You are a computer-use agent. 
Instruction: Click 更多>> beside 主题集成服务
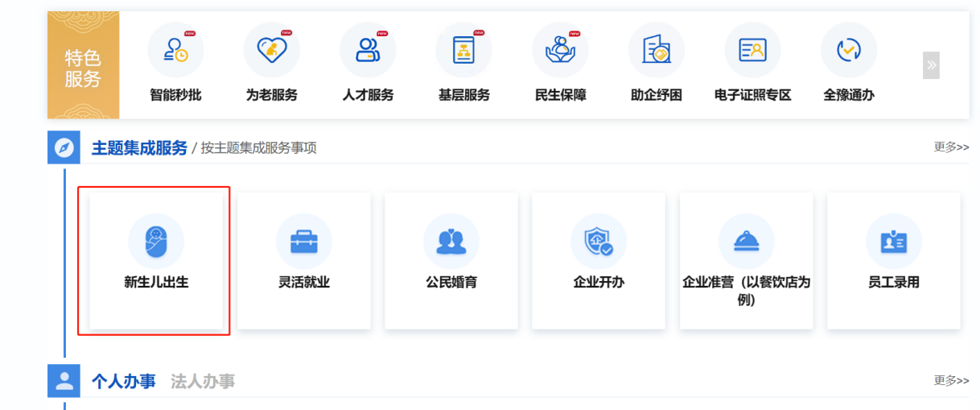[x=951, y=147]
